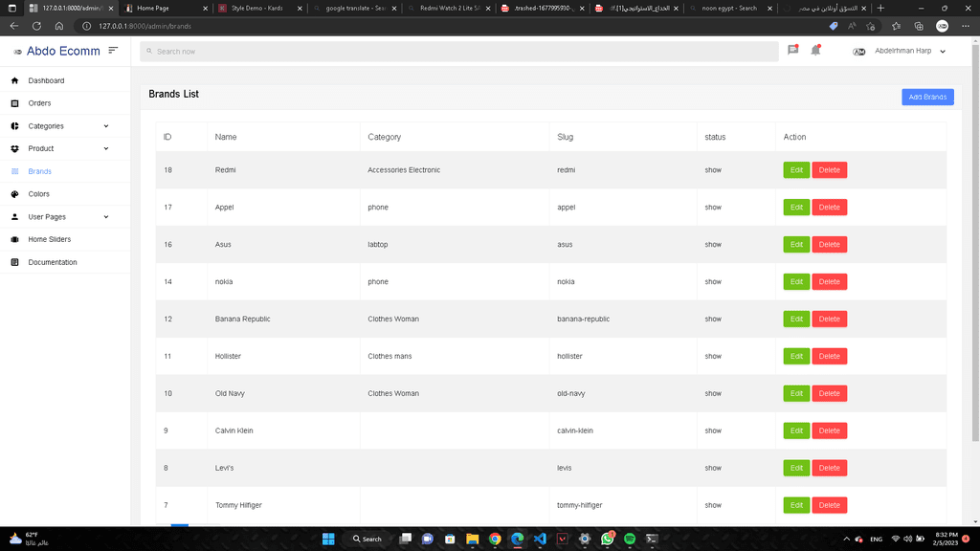Image resolution: width=980 pixels, height=551 pixels.
Task: Open the browser collections icon
Action: coord(919,26)
